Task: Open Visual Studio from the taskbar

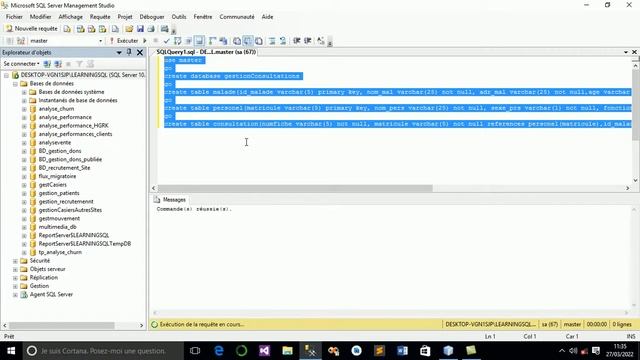Action: tap(264, 351)
